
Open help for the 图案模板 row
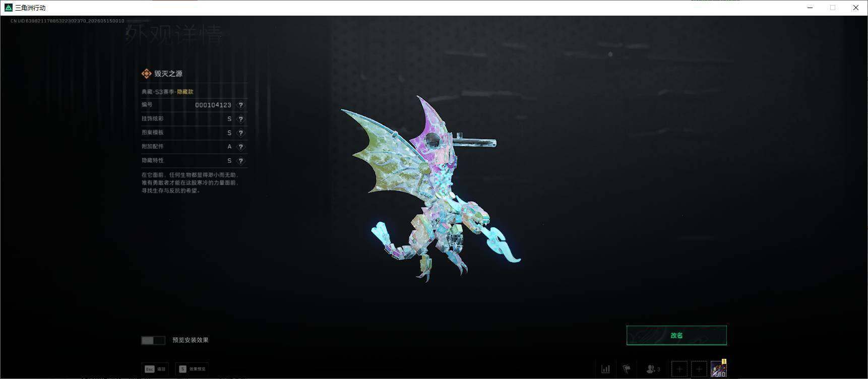(241, 133)
